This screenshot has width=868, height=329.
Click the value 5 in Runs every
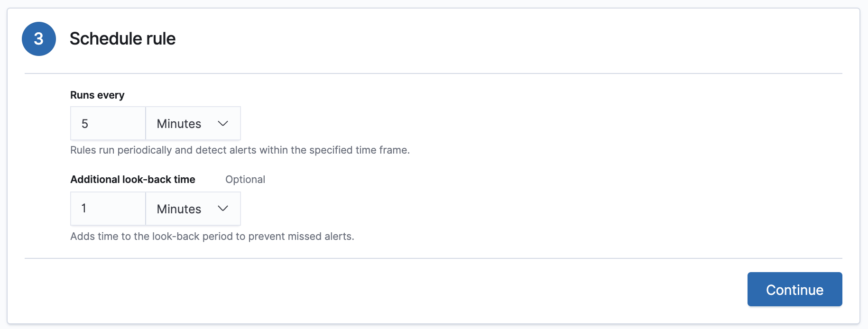tap(85, 124)
